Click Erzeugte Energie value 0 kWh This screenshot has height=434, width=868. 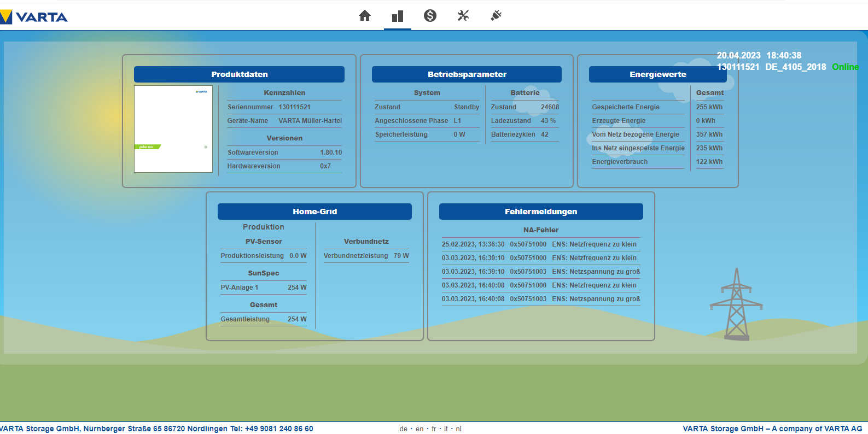[706, 121]
